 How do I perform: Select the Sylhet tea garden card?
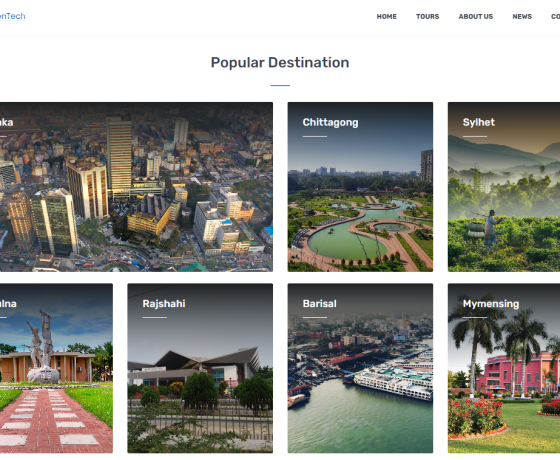[x=504, y=187]
